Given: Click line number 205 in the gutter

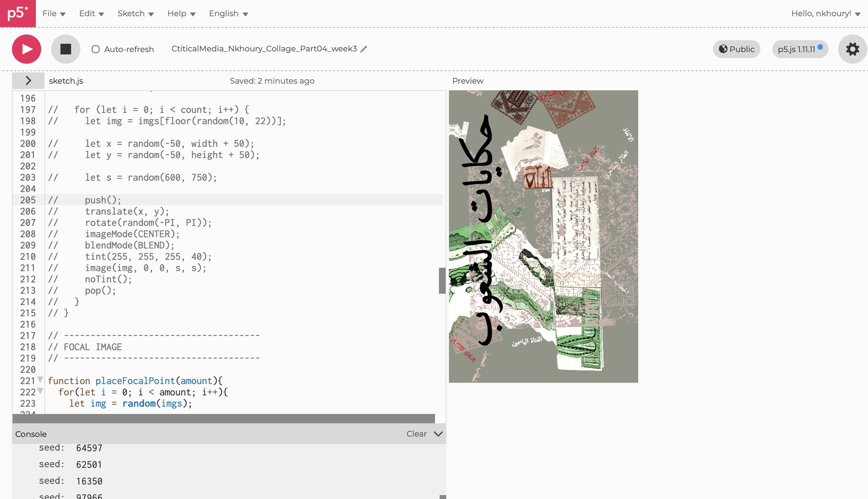Looking at the screenshot, I should point(28,200).
